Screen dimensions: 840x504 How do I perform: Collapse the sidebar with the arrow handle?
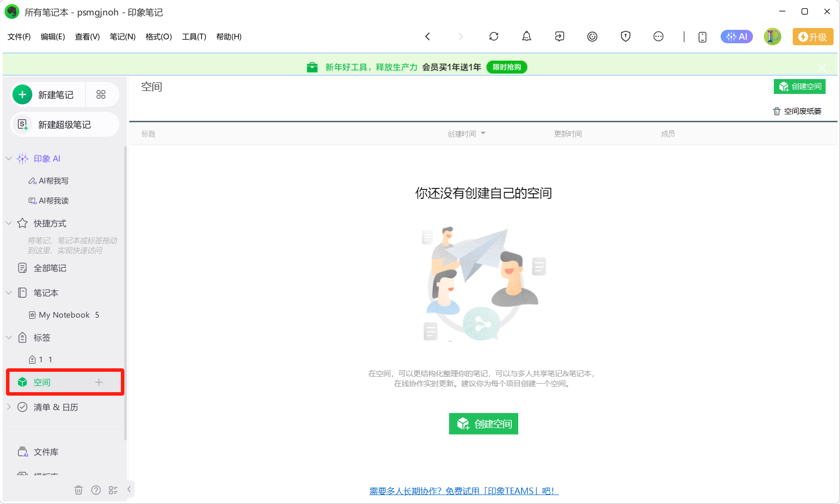(x=129, y=489)
